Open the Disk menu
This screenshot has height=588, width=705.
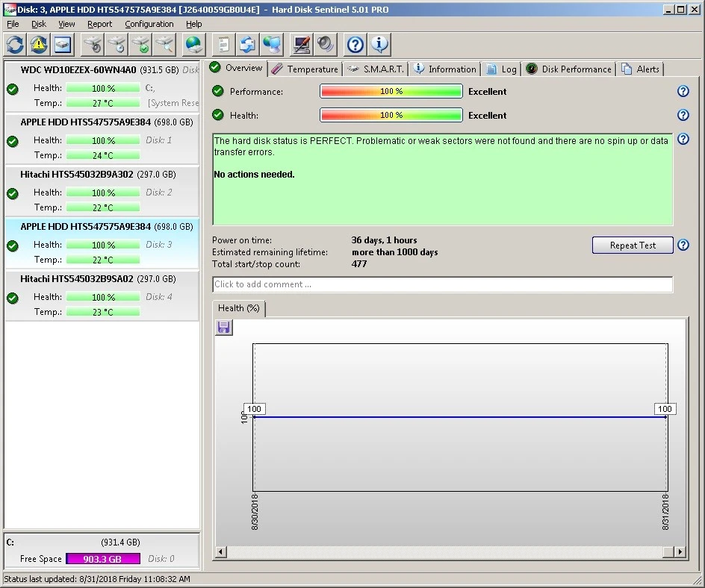click(x=39, y=24)
